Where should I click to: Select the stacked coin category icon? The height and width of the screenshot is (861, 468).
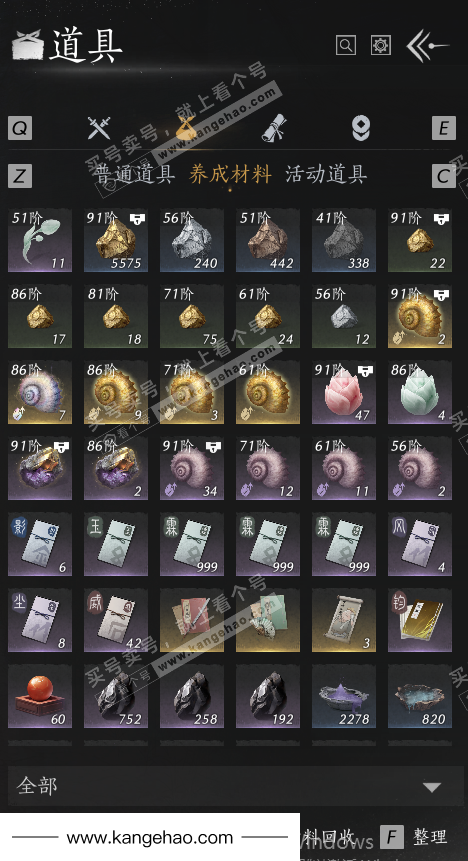(361, 128)
